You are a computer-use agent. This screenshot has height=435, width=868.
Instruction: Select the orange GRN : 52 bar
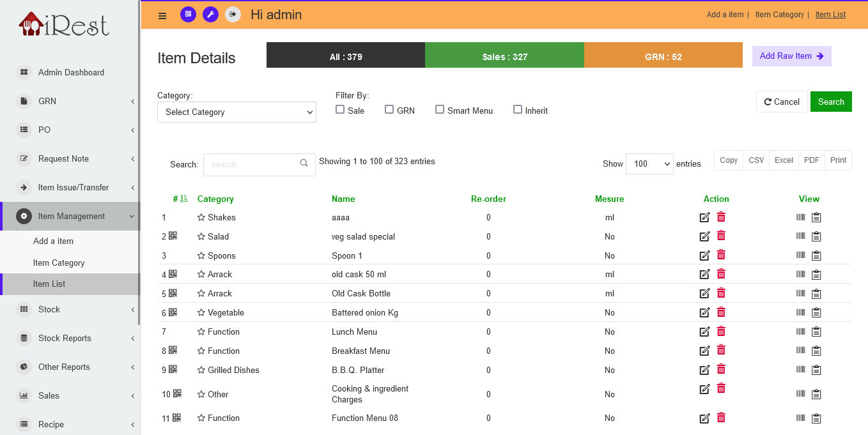[663, 56]
